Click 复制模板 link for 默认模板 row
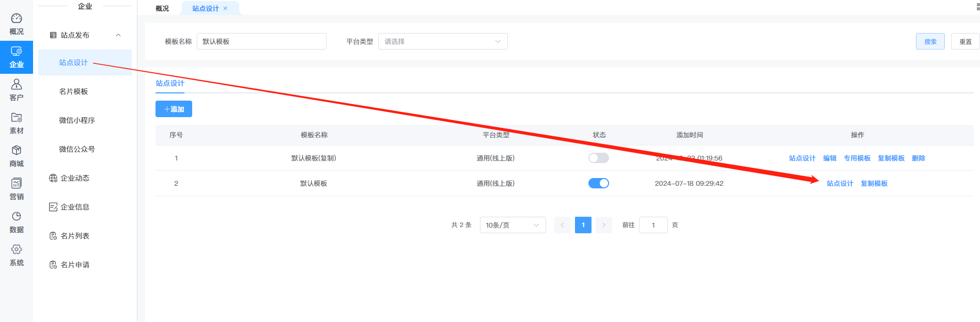Image resolution: width=980 pixels, height=322 pixels. tap(874, 183)
